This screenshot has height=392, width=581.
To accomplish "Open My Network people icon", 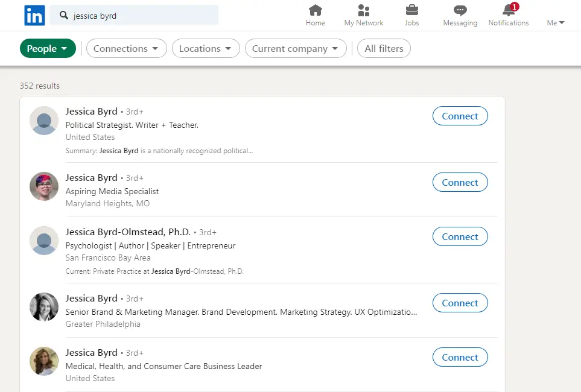I will pos(363,10).
